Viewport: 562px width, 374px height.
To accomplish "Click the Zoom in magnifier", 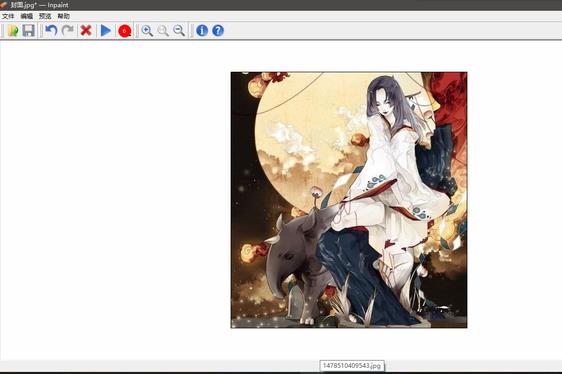I will coord(147,31).
